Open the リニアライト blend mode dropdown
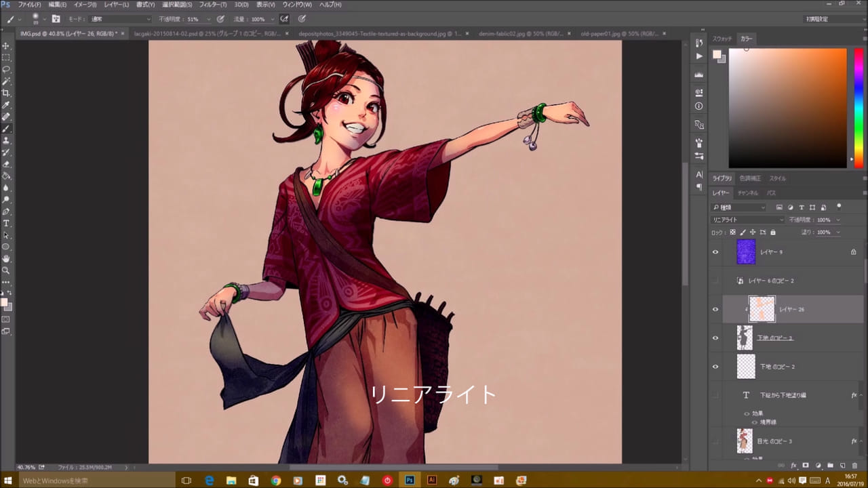Image resolution: width=868 pixels, height=488 pixels. pyautogui.click(x=747, y=220)
